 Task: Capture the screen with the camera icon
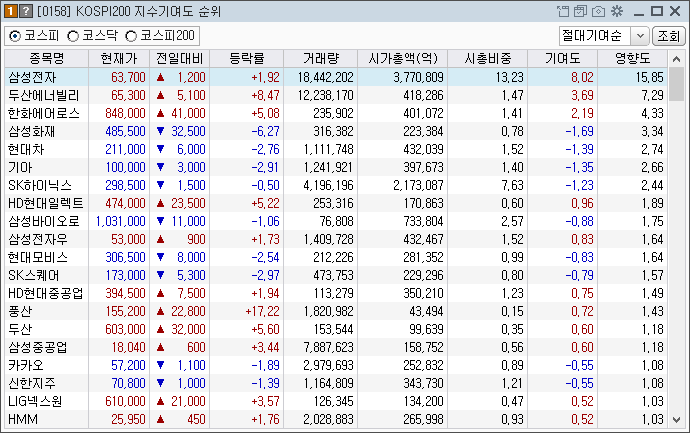click(x=598, y=11)
